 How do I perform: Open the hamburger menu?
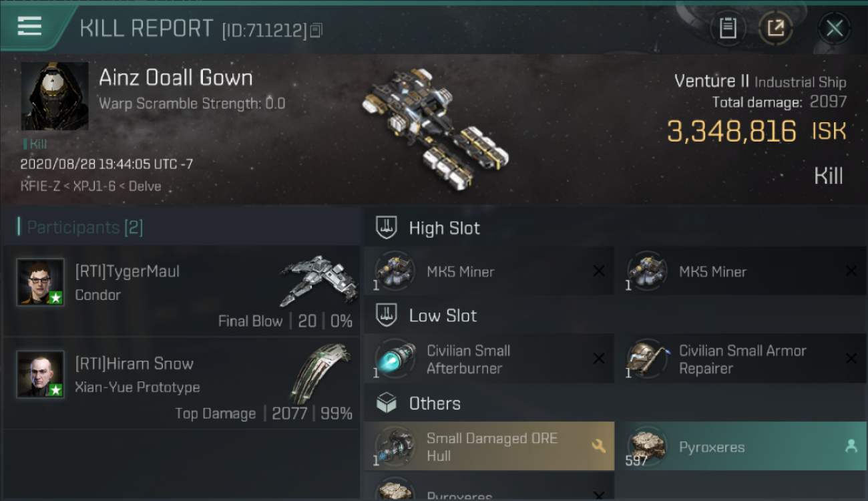coord(29,27)
